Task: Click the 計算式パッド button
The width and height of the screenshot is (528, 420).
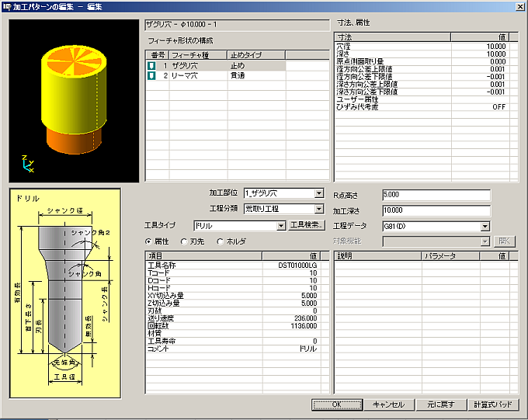Action: [x=492, y=404]
